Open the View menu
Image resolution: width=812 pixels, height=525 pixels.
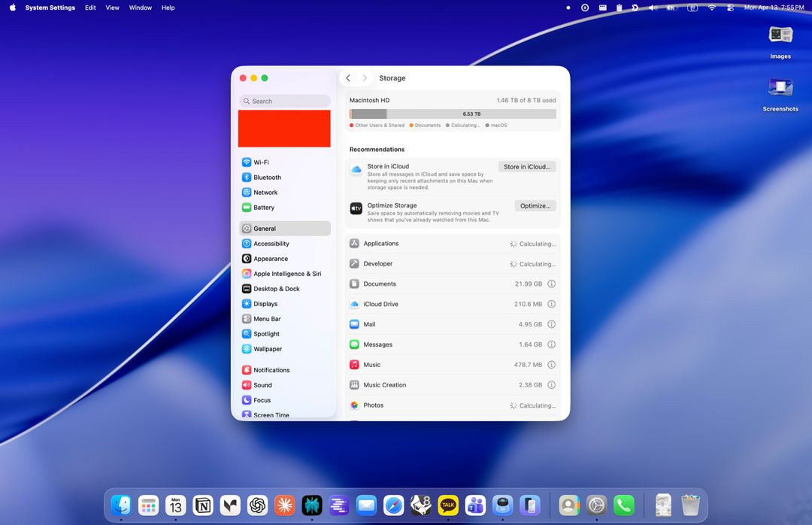pyautogui.click(x=112, y=8)
